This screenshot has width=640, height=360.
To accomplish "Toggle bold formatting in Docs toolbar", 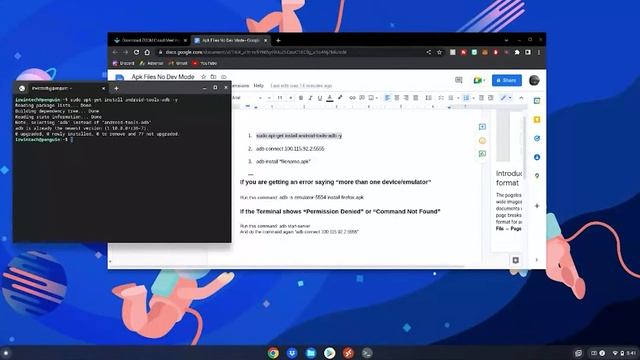I will tap(301, 98).
